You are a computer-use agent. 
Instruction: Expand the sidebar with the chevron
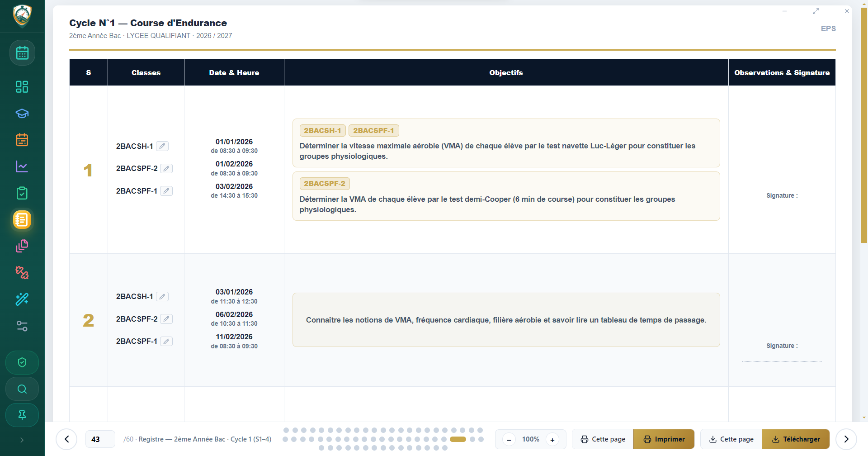[22, 440]
